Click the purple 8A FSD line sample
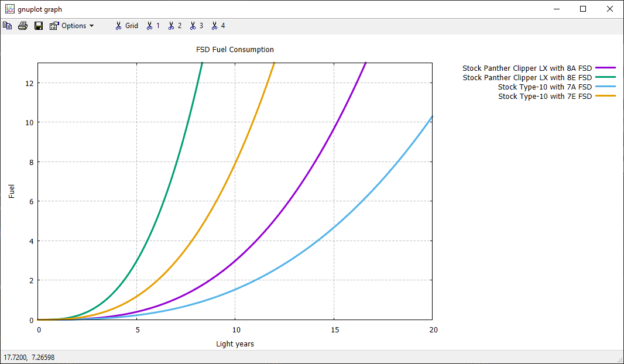Viewport: 624px width, 364px height. pos(606,68)
